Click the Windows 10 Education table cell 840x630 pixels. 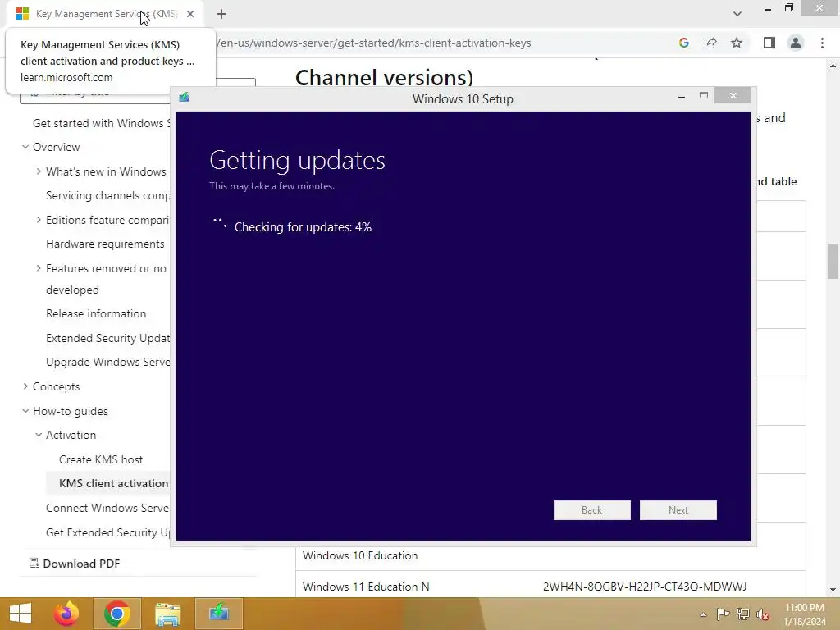pos(360,555)
